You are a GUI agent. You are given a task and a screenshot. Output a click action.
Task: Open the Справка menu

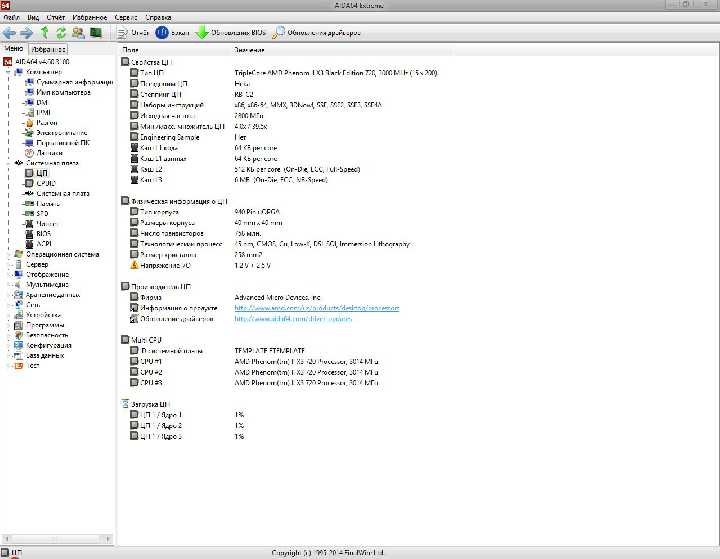tap(158, 17)
